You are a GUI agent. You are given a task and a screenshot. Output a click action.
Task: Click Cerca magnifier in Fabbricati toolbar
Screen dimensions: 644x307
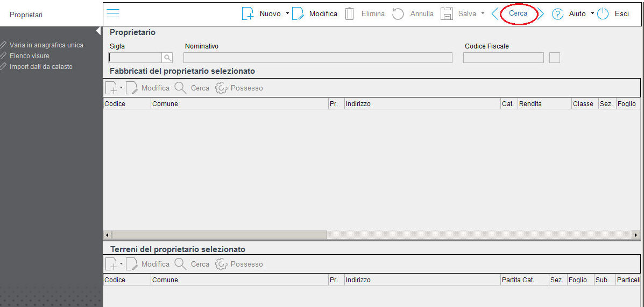[180, 88]
